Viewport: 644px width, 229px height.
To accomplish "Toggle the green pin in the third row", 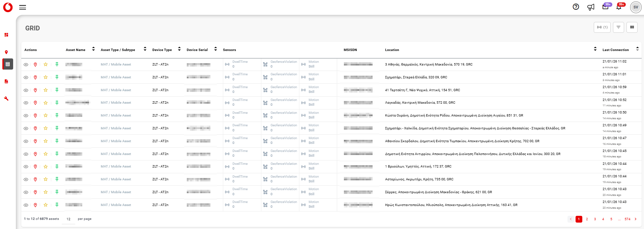I will 57,90.
